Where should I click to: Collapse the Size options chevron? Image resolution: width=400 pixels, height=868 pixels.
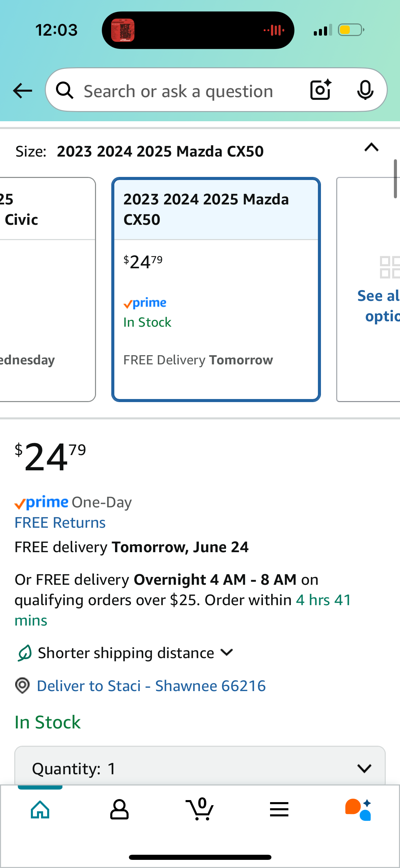click(371, 148)
